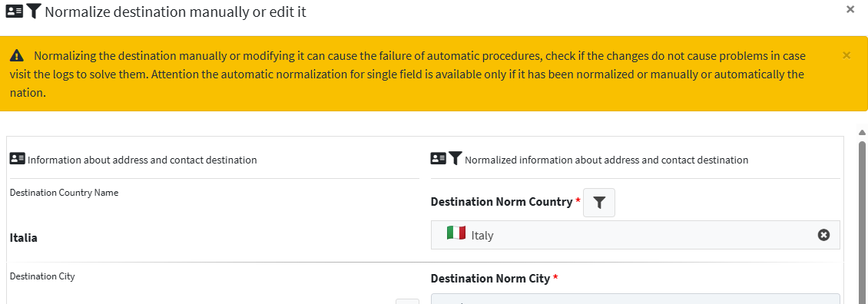Click the 'Italia' country name value
The height and width of the screenshot is (304, 868).
click(24, 238)
